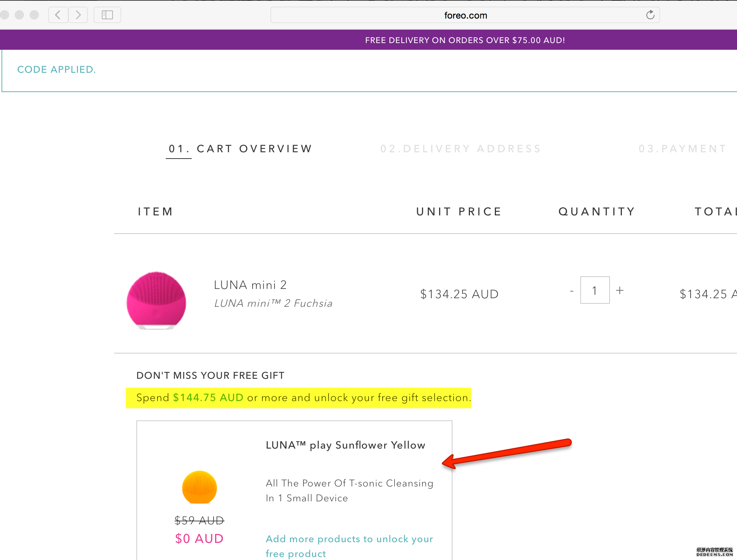
Task: Click 'LUNA mini™ 2 Fuchsia' variant text
Action: pyautogui.click(x=273, y=303)
